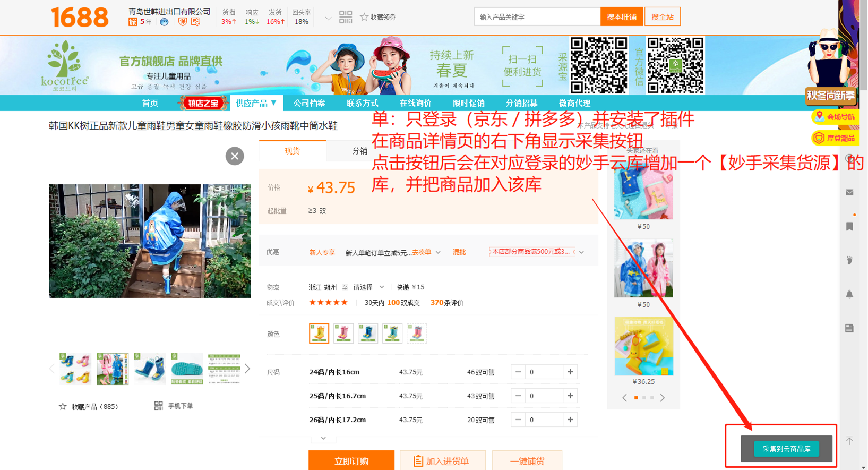Click 搜本旺铺 search button
868x470 pixels.
tap(622, 17)
